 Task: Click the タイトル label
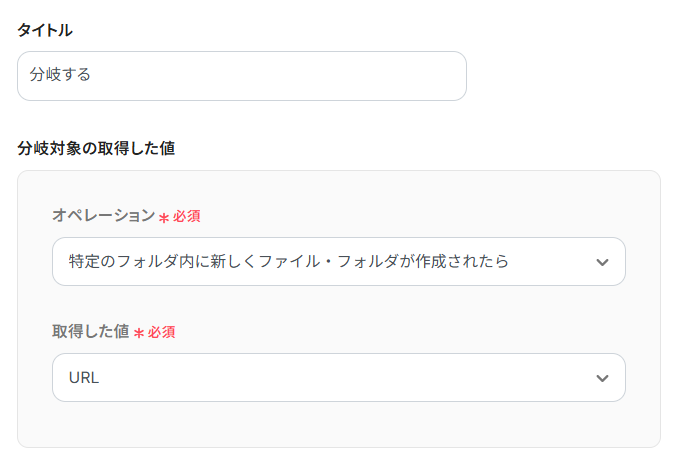coord(45,30)
